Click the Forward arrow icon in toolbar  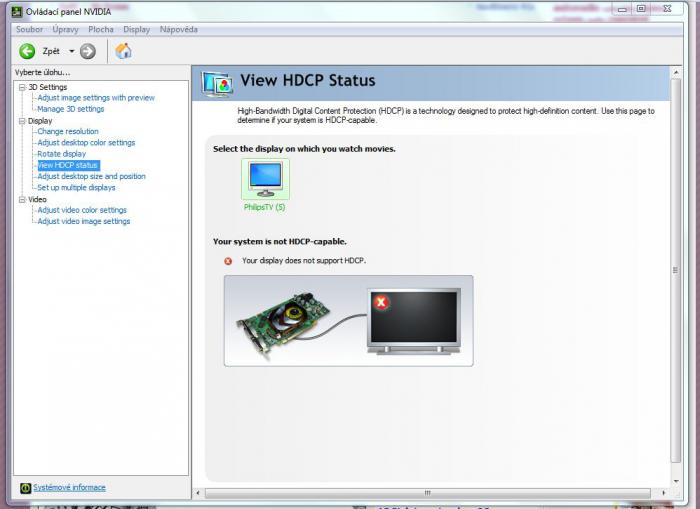click(x=88, y=51)
